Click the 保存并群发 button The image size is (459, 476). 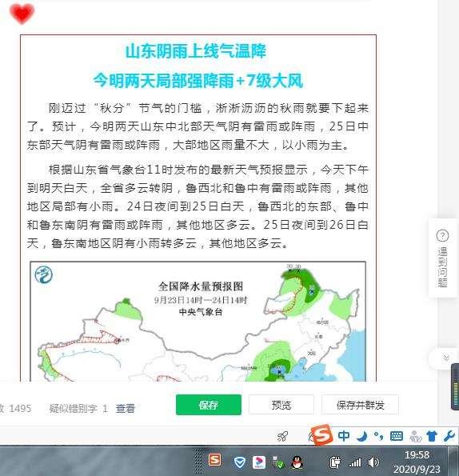point(360,405)
